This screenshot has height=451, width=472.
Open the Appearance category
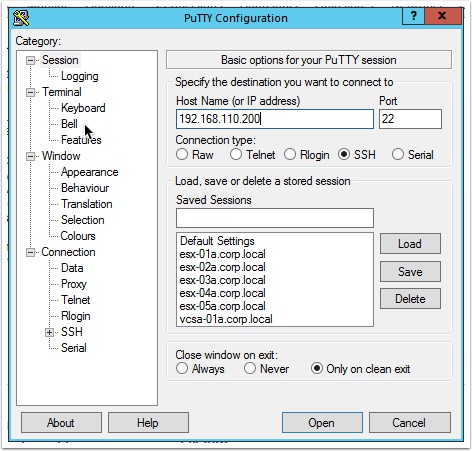pyautogui.click(x=90, y=172)
